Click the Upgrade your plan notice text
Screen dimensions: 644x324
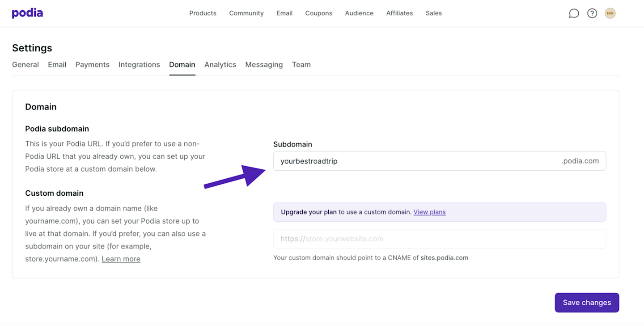pyautogui.click(x=309, y=212)
